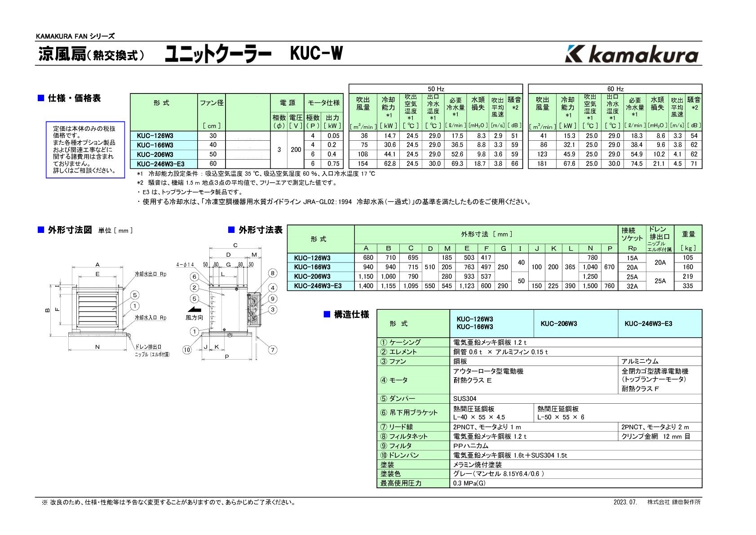Click the 60 Hz noise value '71'
This screenshot has height=535, width=756.
(694, 164)
